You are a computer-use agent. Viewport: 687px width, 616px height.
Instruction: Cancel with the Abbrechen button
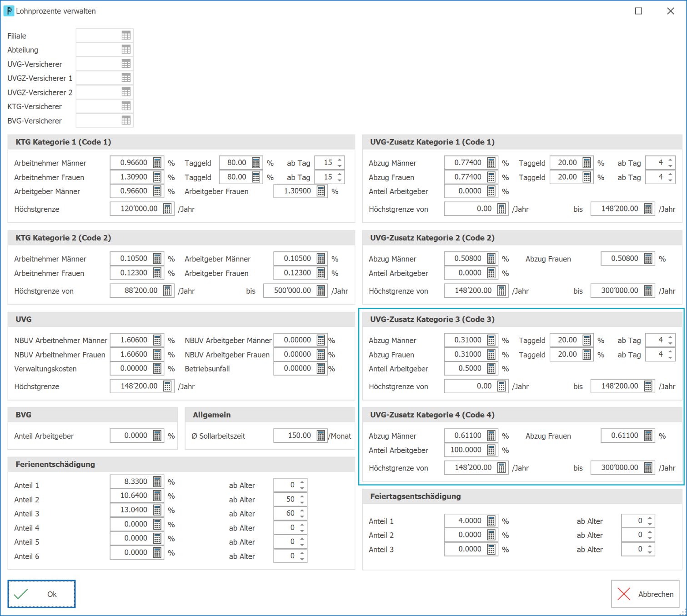(645, 594)
